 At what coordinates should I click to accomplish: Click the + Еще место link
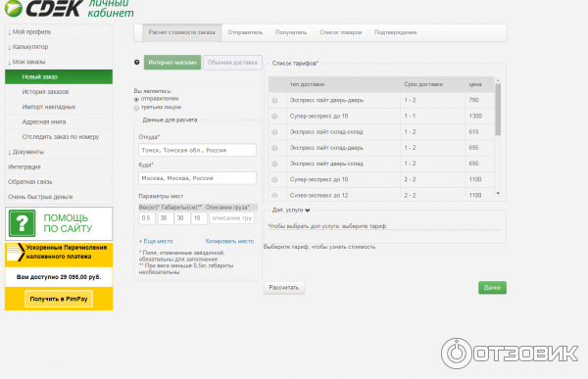click(156, 242)
